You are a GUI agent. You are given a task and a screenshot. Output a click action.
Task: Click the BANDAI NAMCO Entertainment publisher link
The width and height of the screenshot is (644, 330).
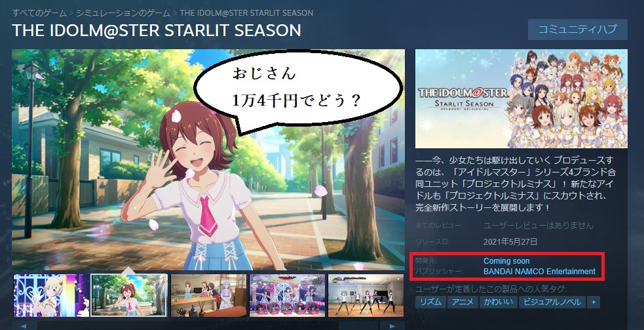point(539,271)
